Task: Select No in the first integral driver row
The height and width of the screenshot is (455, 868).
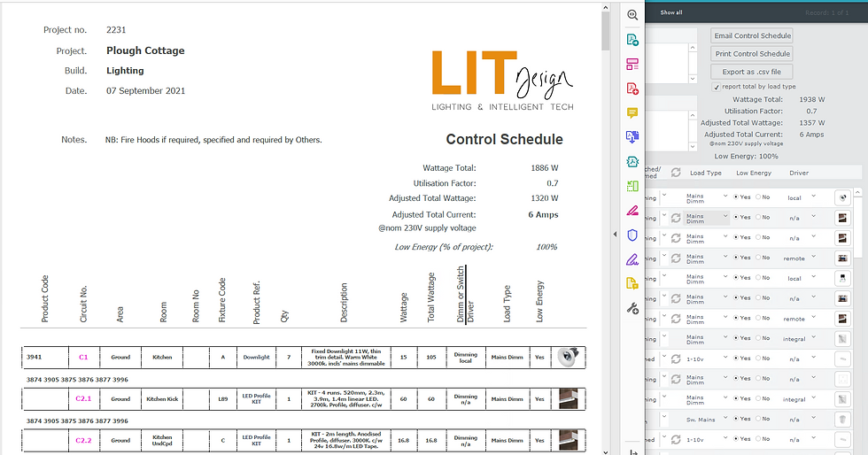Action: coord(758,338)
